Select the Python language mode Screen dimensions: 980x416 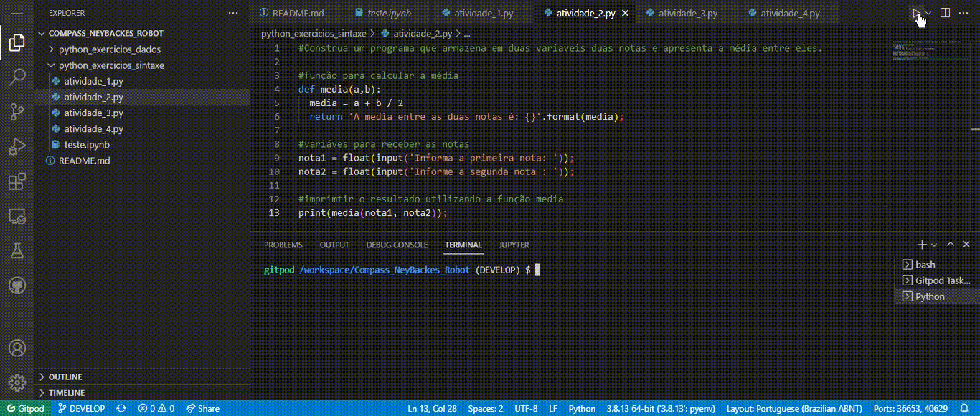point(582,408)
